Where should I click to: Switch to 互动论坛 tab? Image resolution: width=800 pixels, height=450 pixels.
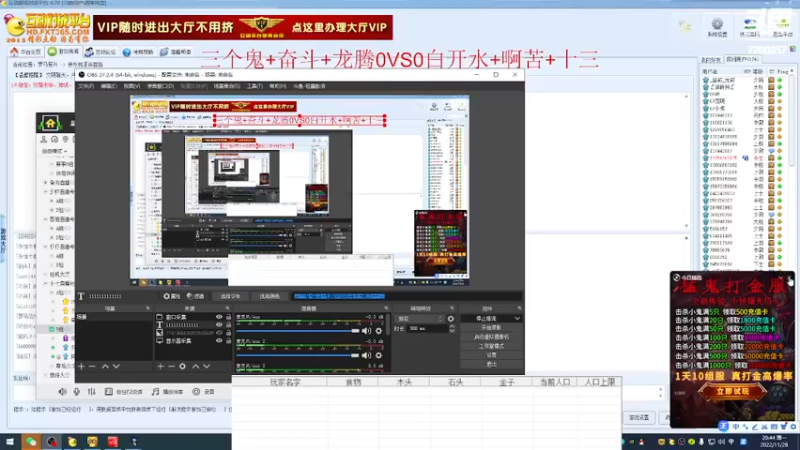click(101, 52)
